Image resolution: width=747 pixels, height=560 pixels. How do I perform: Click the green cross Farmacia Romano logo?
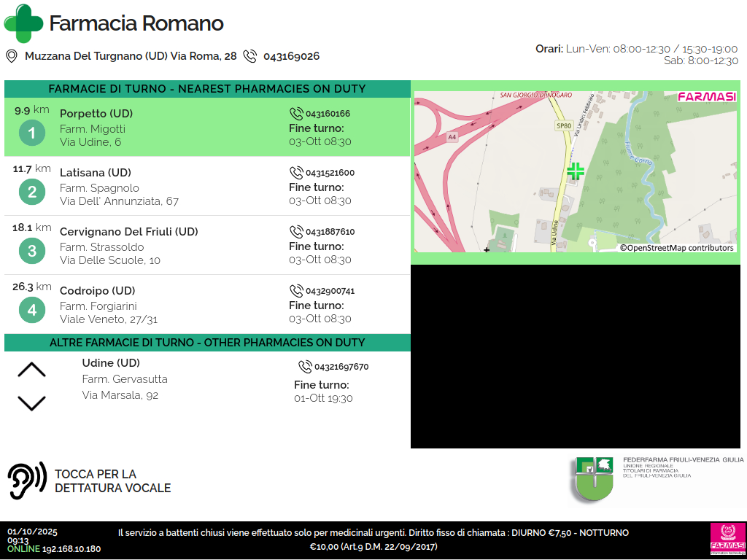coord(23,23)
